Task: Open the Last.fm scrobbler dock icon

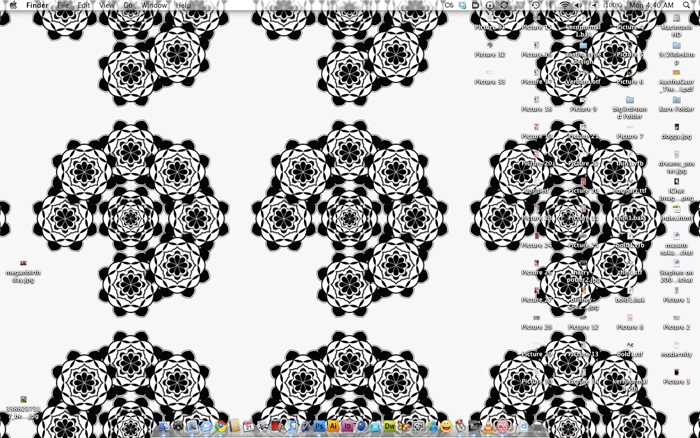Action: tap(503, 426)
